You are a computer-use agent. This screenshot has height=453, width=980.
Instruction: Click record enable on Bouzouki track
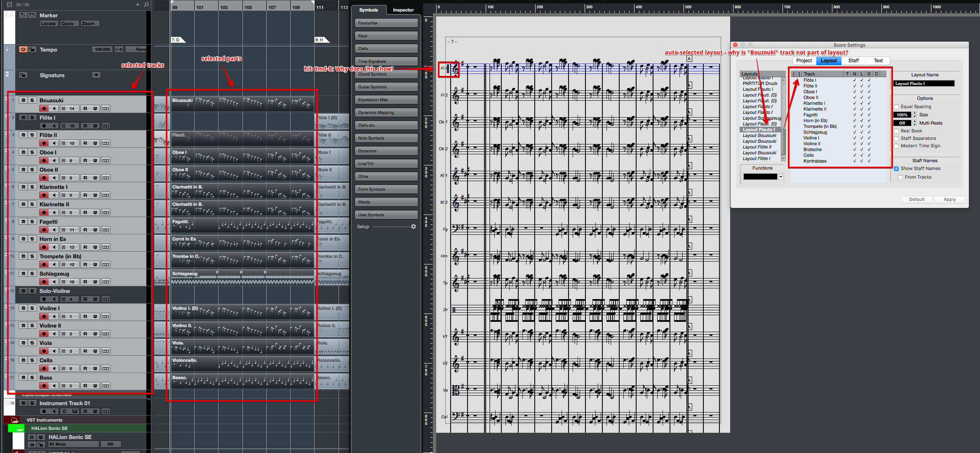[44, 109]
